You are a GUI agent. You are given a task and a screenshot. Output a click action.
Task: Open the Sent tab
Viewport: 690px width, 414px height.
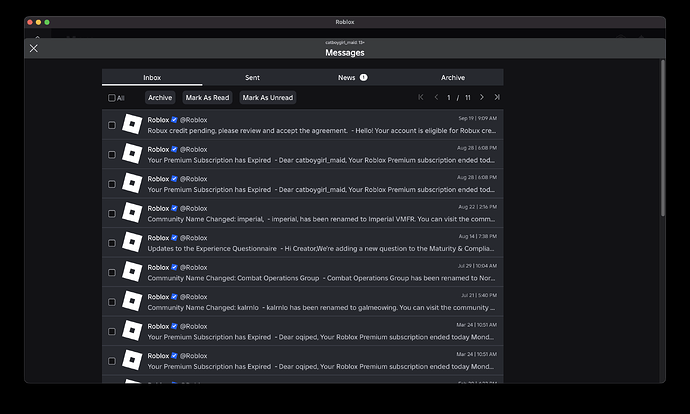(x=252, y=77)
